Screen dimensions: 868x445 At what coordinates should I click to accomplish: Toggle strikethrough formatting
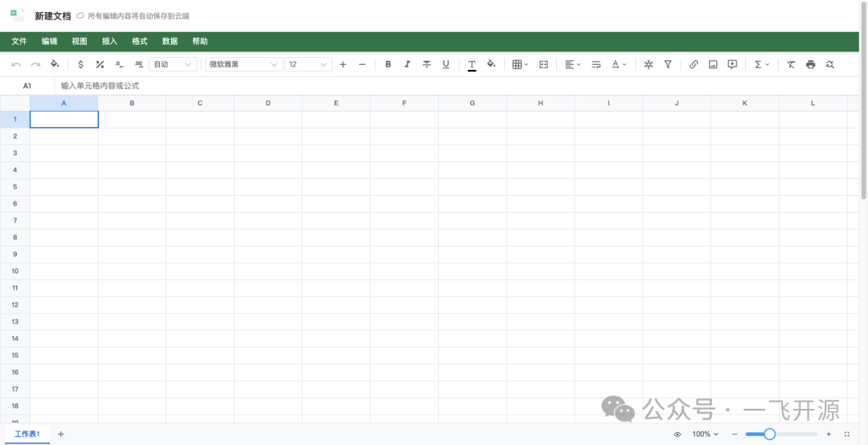click(427, 64)
